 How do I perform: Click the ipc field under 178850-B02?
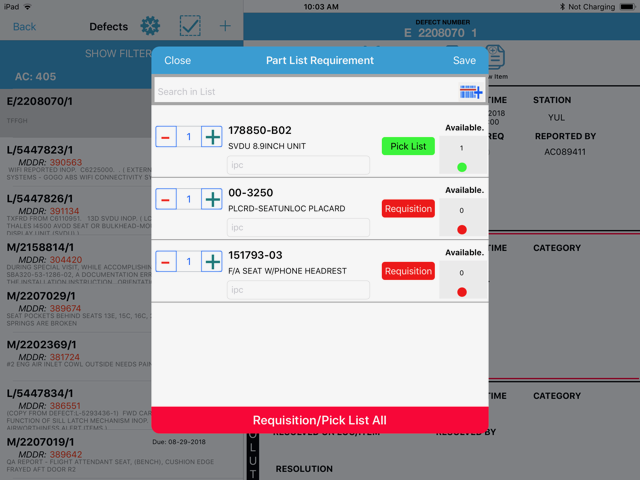pyautogui.click(x=298, y=165)
